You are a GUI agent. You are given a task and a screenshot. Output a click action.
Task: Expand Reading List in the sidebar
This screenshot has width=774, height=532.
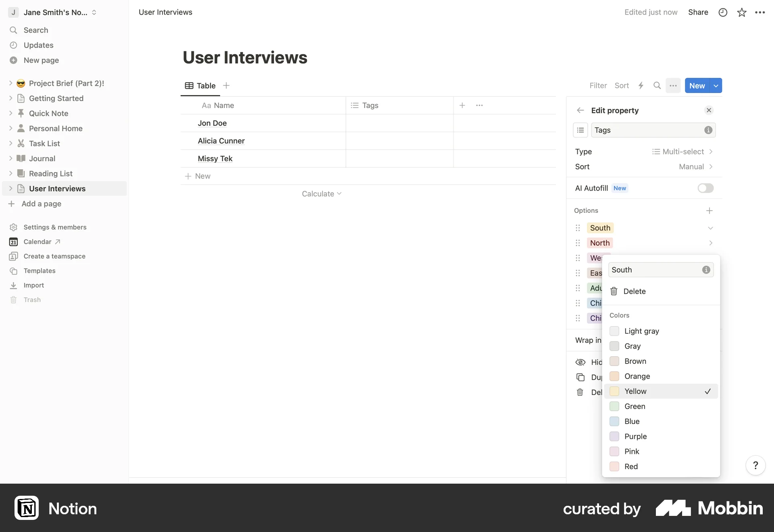[11, 173]
